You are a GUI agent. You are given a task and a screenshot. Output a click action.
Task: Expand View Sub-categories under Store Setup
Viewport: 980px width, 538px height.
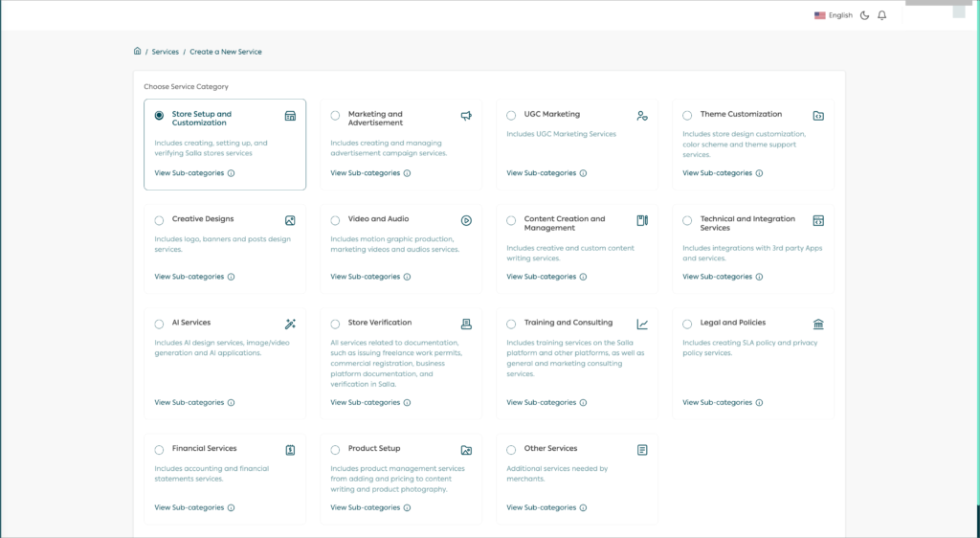(189, 173)
